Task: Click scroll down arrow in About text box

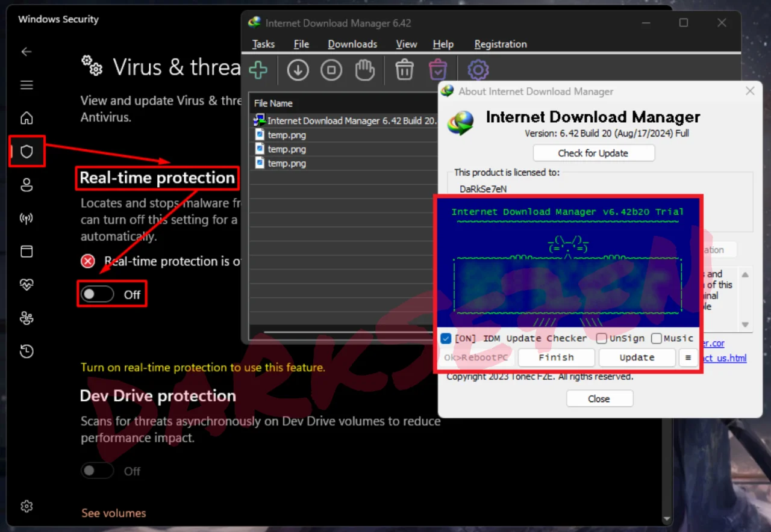Action: coord(746,324)
